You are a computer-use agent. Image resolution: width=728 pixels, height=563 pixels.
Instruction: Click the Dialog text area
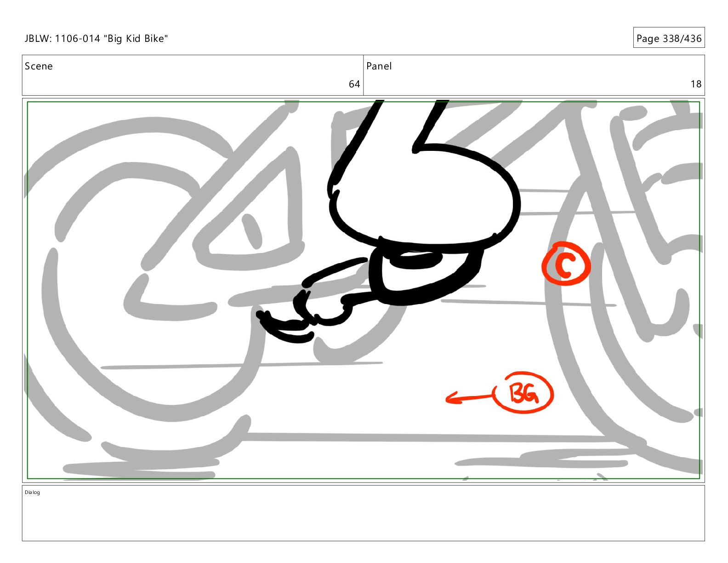click(363, 513)
